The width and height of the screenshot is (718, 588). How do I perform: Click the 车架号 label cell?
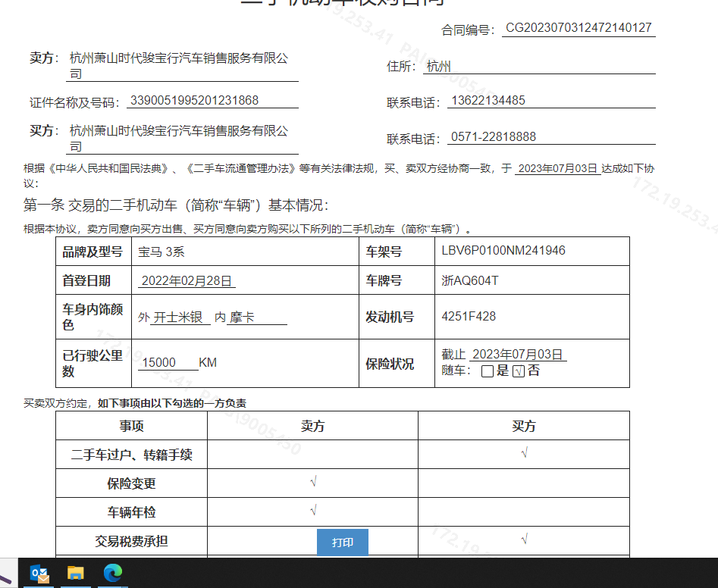click(x=397, y=252)
